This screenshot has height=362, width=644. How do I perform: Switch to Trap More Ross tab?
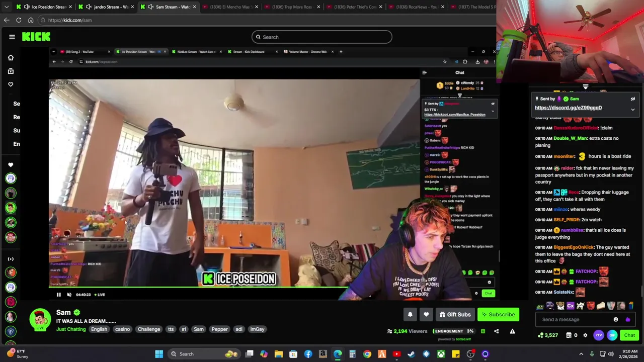[293, 7]
